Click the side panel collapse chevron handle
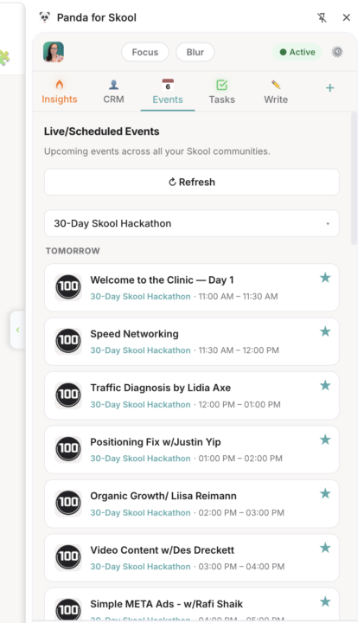Screen dimensions: 364x623 tap(17, 330)
